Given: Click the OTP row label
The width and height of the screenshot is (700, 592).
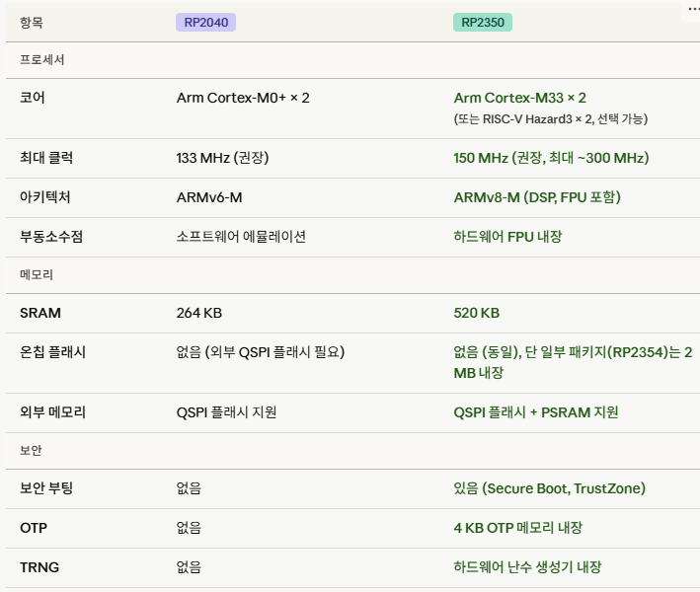Looking at the screenshot, I should [x=34, y=528].
